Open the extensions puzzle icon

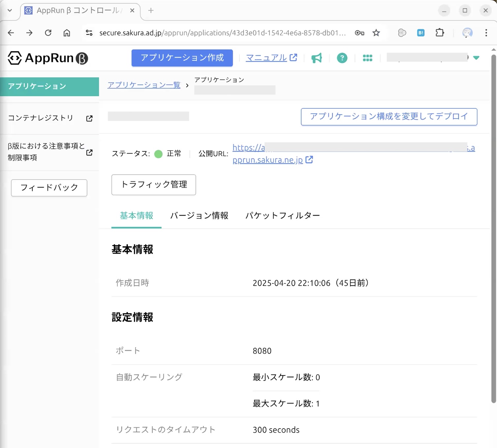point(440,33)
